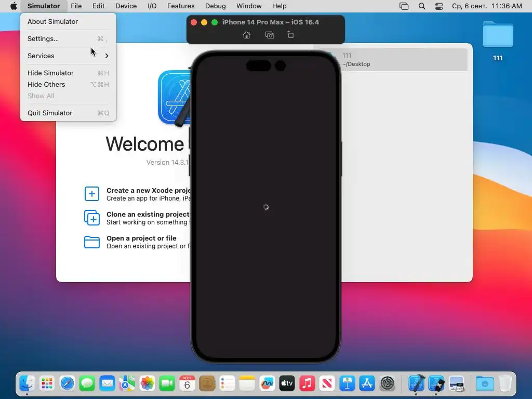Viewport: 532px width, 399px height.
Task: Click the iPhone simulator screen
Action: tap(265, 207)
